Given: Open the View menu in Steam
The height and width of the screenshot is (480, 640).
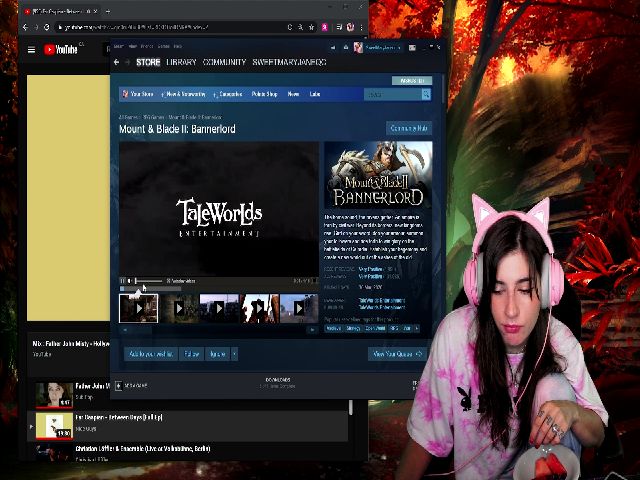Looking at the screenshot, I should point(132,47).
